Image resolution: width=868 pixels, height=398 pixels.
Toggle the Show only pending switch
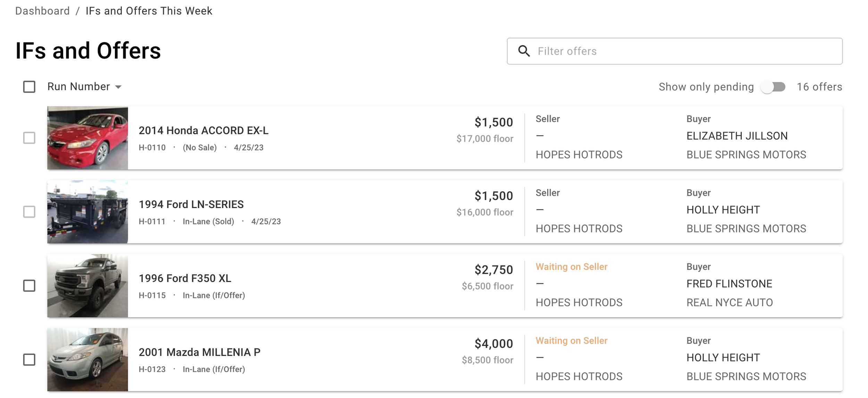pyautogui.click(x=773, y=87)
